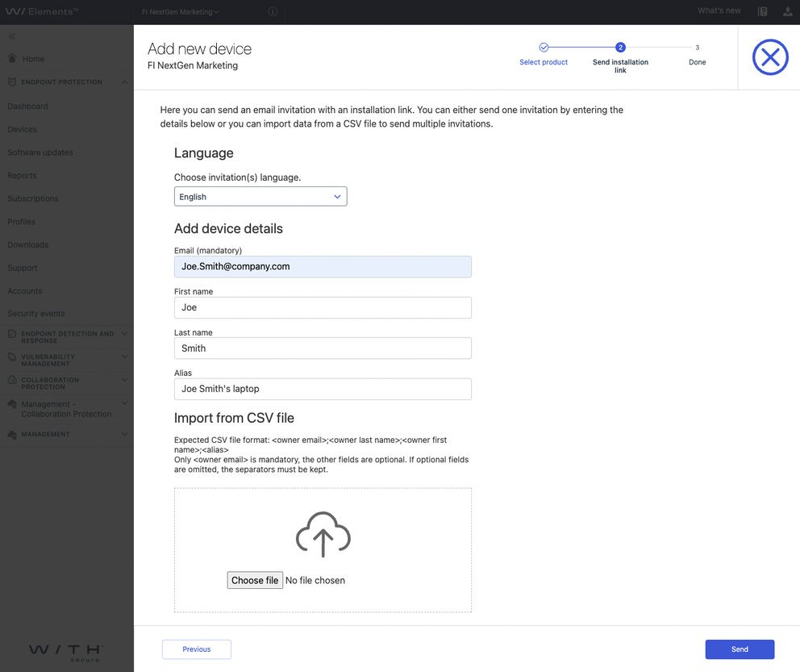800x672 pixels.
Task: Click the Choose file upload button
Action: tap(255, 580)
